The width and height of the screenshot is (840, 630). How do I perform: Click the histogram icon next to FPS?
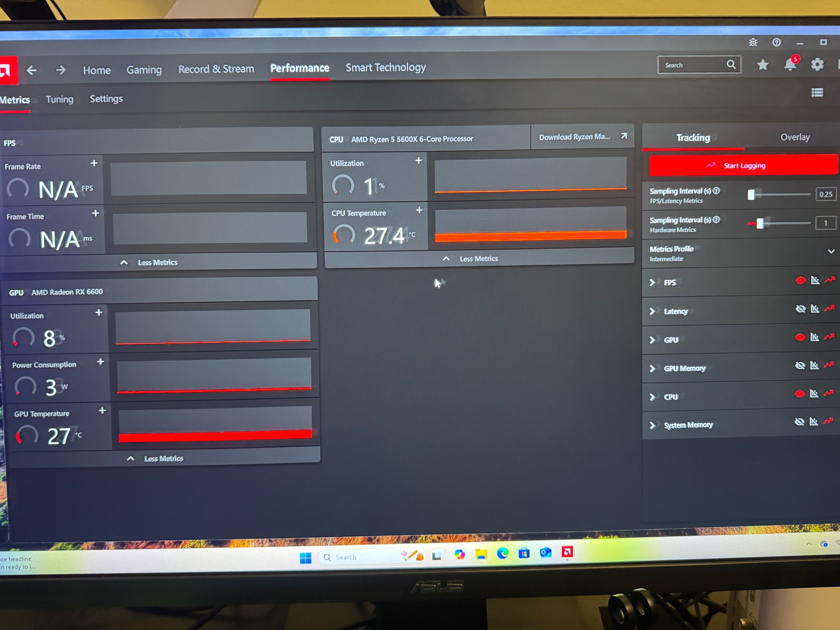[815, 280]
